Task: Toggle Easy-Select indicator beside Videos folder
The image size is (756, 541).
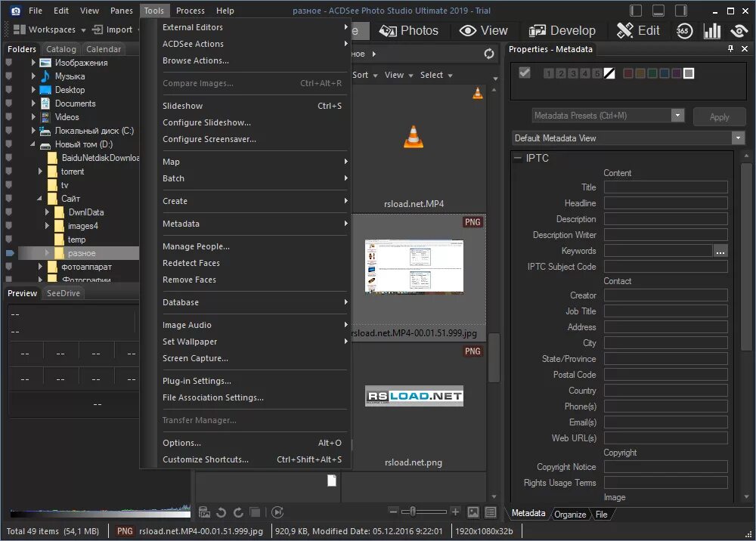Action: pos(8,116)
